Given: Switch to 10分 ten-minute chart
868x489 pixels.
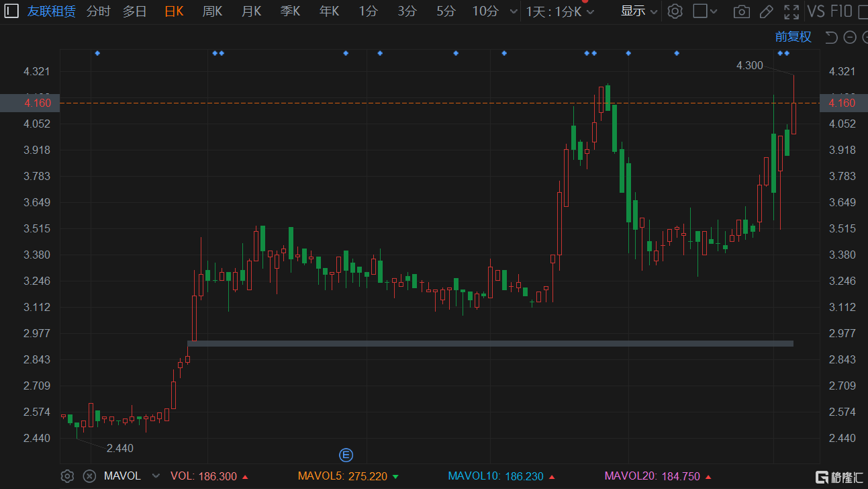Looking at the screenshot, I should click(485, 11).
